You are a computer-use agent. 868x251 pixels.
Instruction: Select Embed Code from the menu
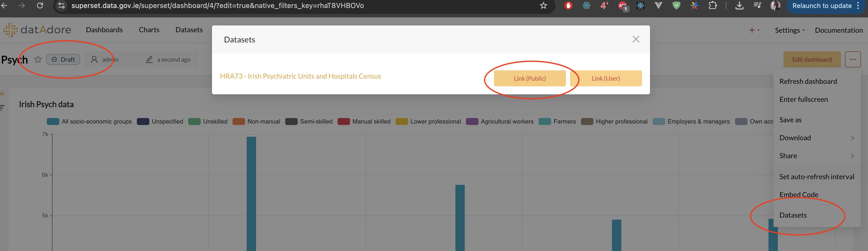(x=798, y=194)
